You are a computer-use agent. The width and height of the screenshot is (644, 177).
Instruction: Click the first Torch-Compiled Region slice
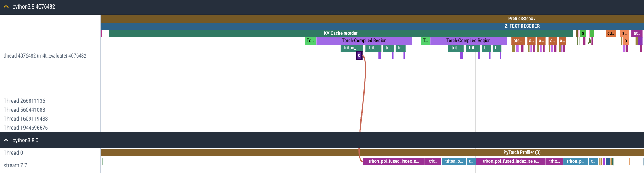[x=364, y=41]
